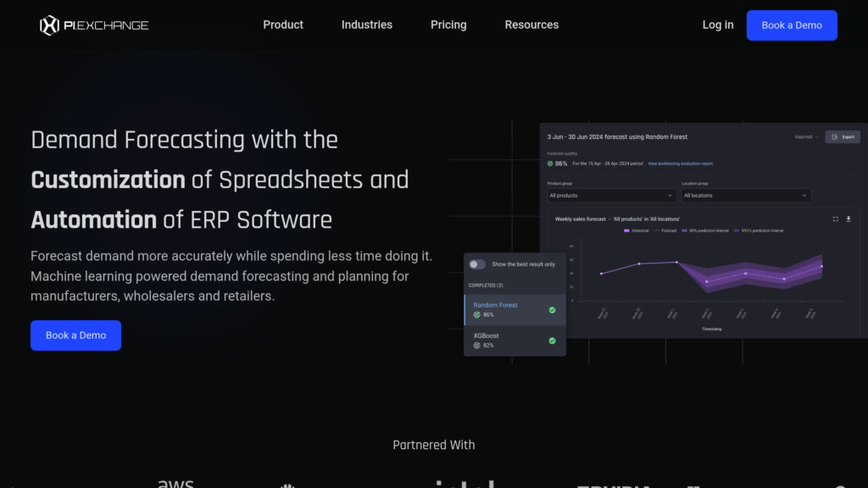Open the 'All locations' dropdown
The image size is (868, 488).
pos(746,196)
